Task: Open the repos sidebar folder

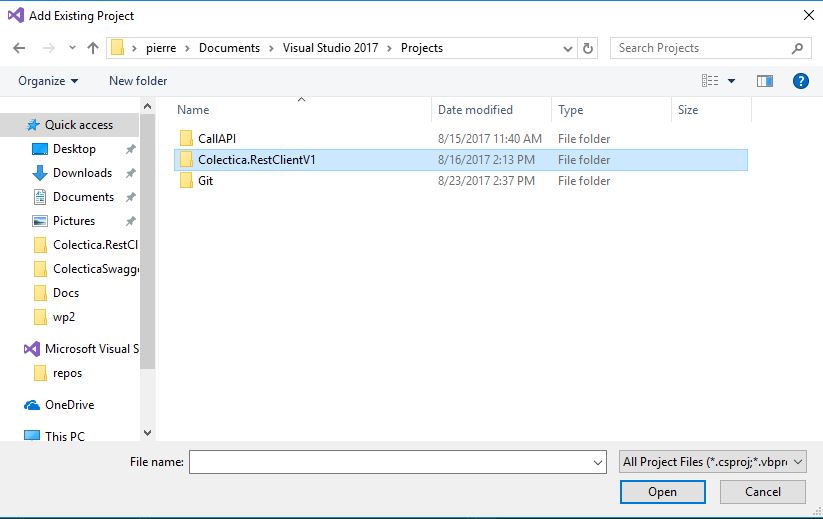Action: click(x=67, y=373)
